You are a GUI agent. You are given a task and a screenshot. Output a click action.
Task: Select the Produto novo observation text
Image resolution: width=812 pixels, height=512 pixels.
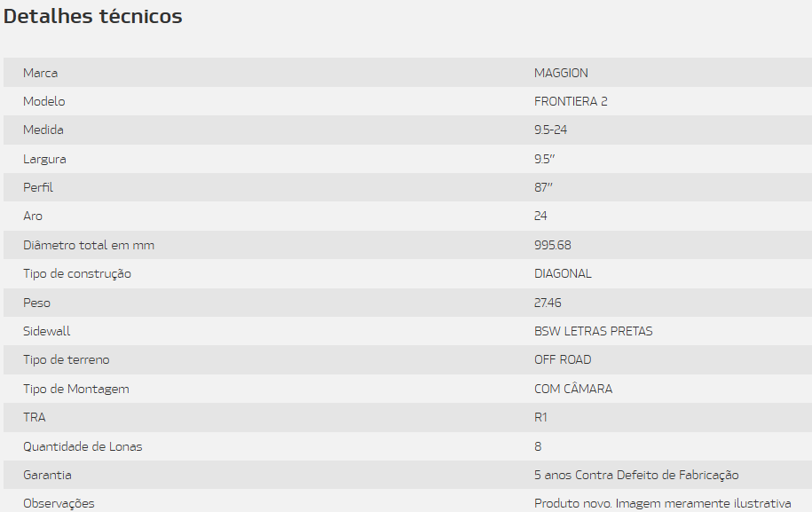[662, 504]
